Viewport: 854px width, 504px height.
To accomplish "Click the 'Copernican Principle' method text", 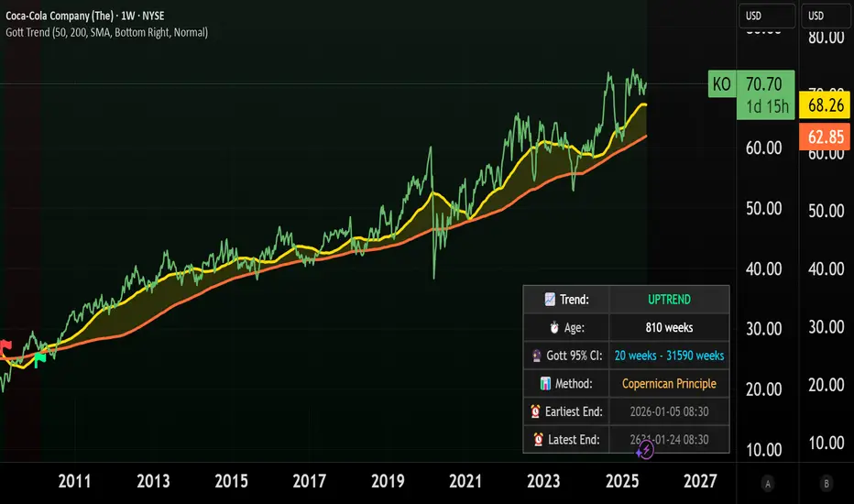I will (x=669, y=384).
